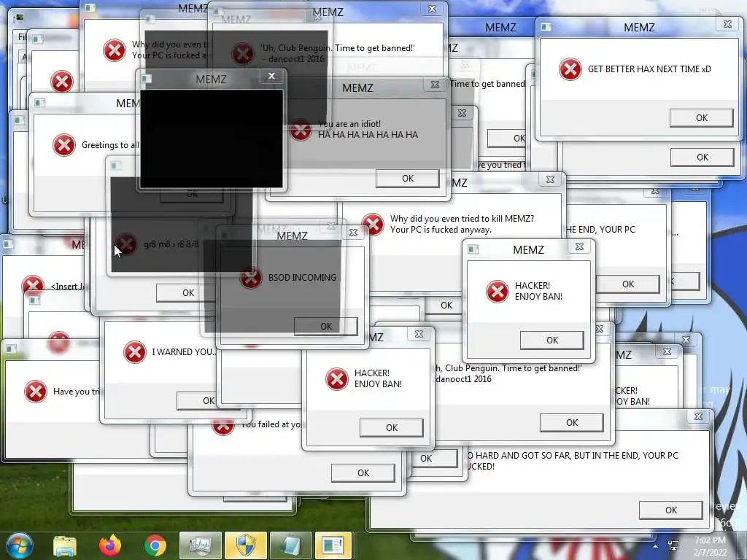
Task: Click error icon beside 'Why did you even tried to kill MEMZ?'
Action: coord(373,224)
